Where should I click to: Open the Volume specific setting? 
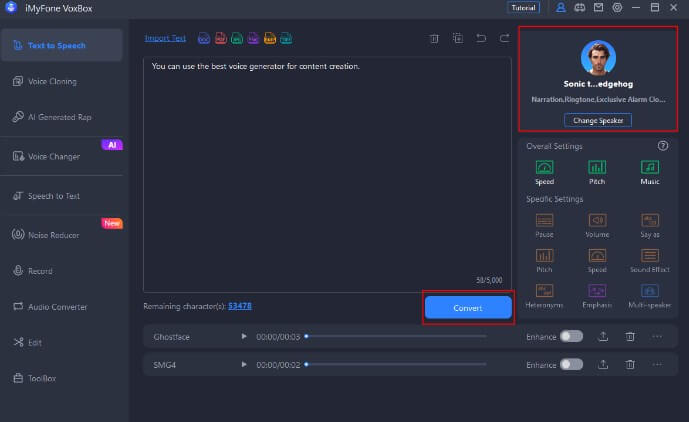coord(597,226)
